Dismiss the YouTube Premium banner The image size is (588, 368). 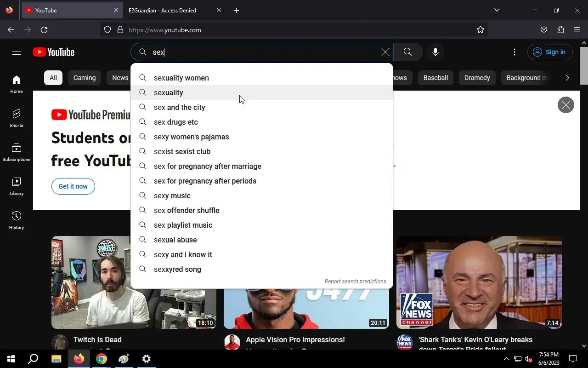(x=566, y=105)
